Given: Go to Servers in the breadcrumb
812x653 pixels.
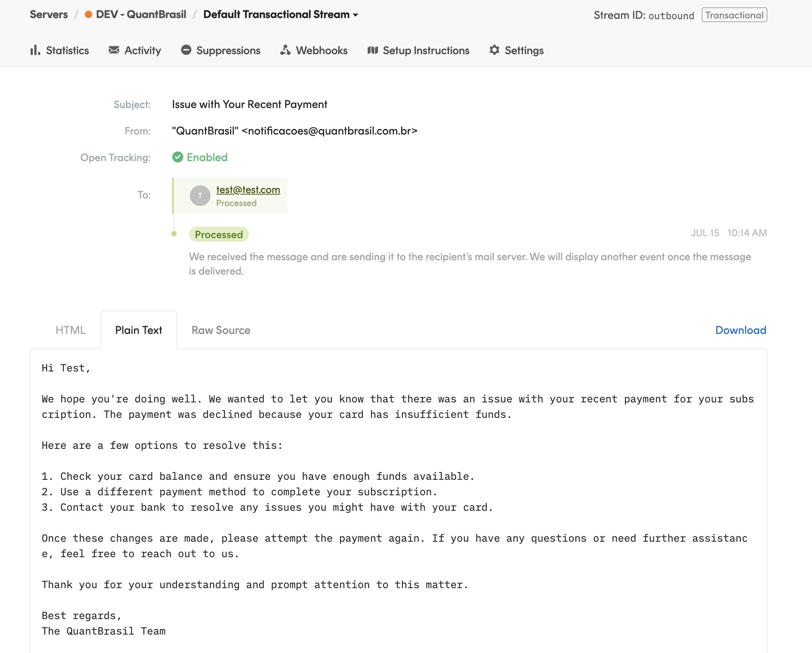Looking at the screenshot, I should 49,15.
